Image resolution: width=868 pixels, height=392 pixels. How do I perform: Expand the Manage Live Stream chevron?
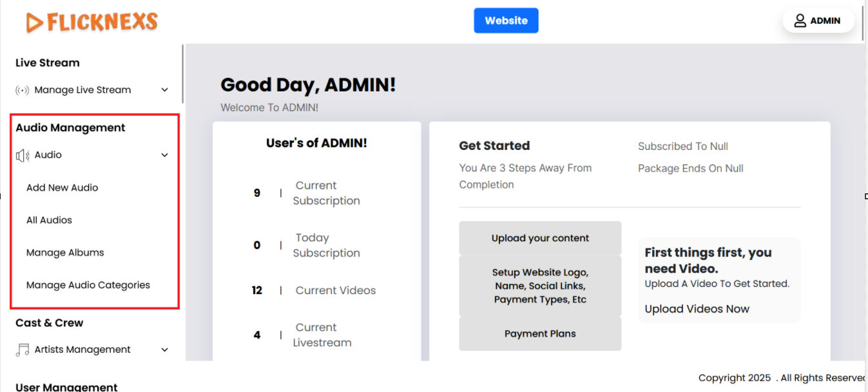point(164,90)
